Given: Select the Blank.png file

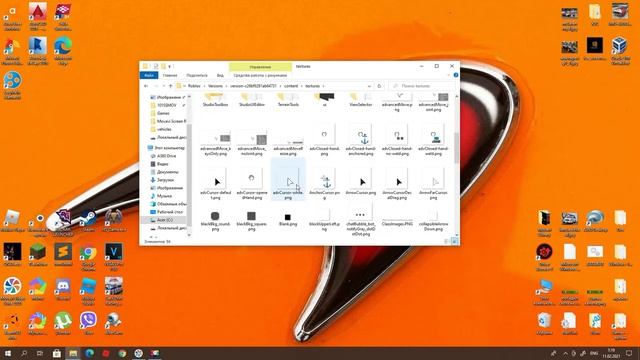Looking at the screenshot, I should [x=288, y=219].
